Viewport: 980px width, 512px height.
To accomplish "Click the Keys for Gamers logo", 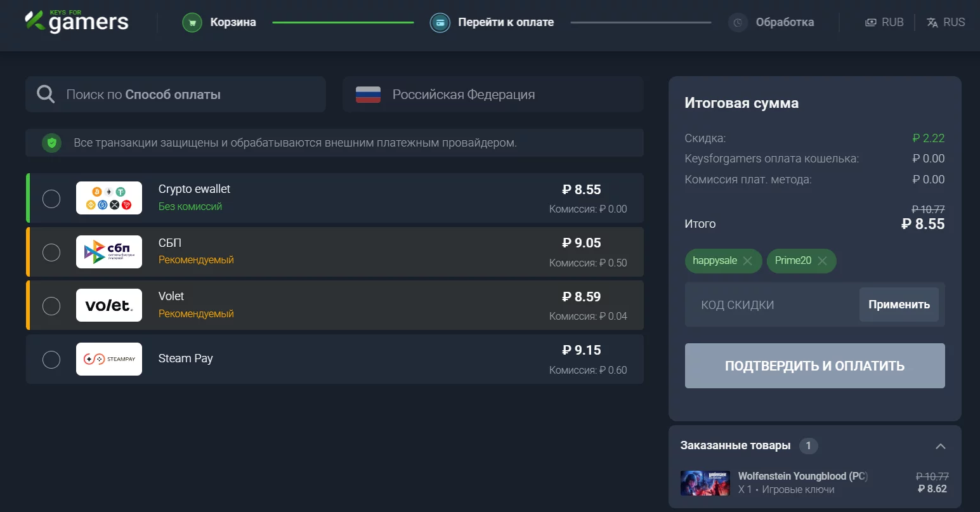I will [77, 22].
